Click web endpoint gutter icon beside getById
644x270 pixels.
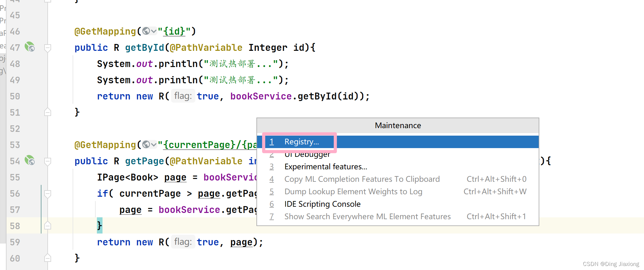click(x=30, y=47)
